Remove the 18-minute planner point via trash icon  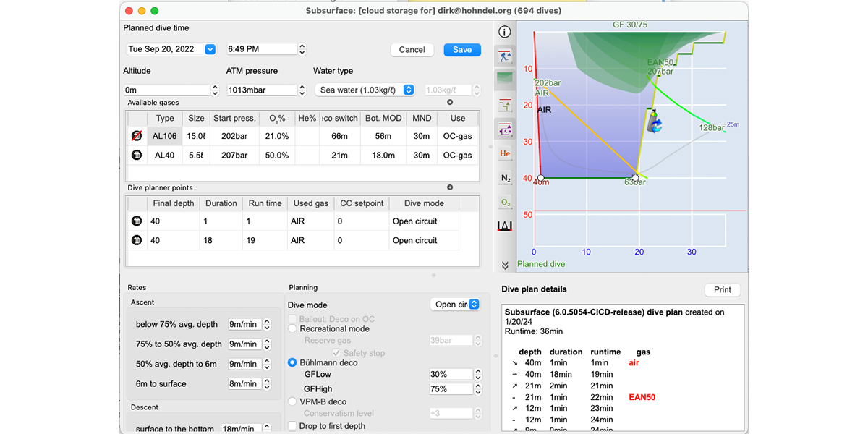coord(136,240)
